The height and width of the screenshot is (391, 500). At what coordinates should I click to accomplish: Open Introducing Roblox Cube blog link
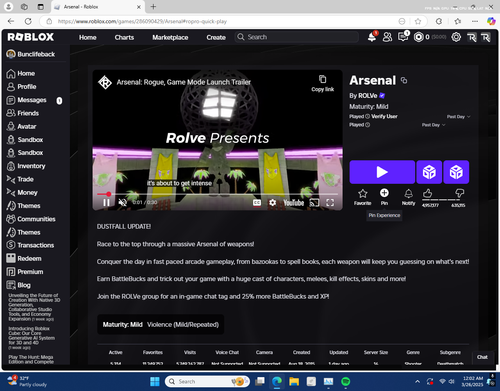click(x=31, y=336)
